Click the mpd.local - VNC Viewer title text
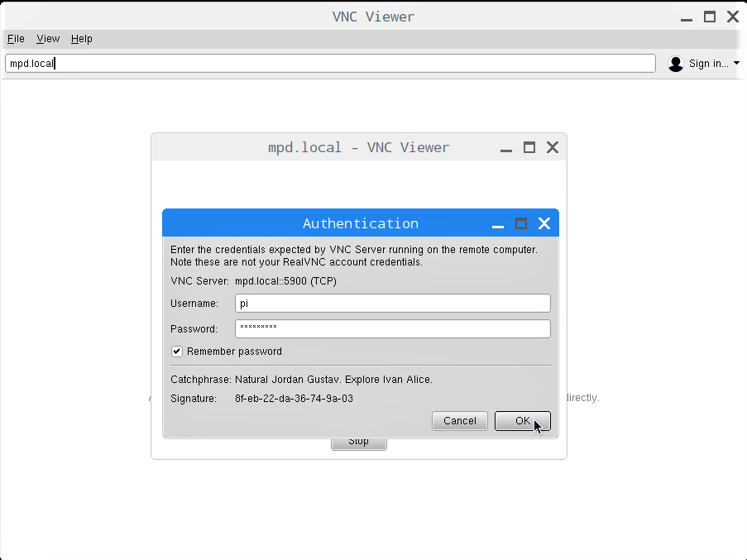 359,147
